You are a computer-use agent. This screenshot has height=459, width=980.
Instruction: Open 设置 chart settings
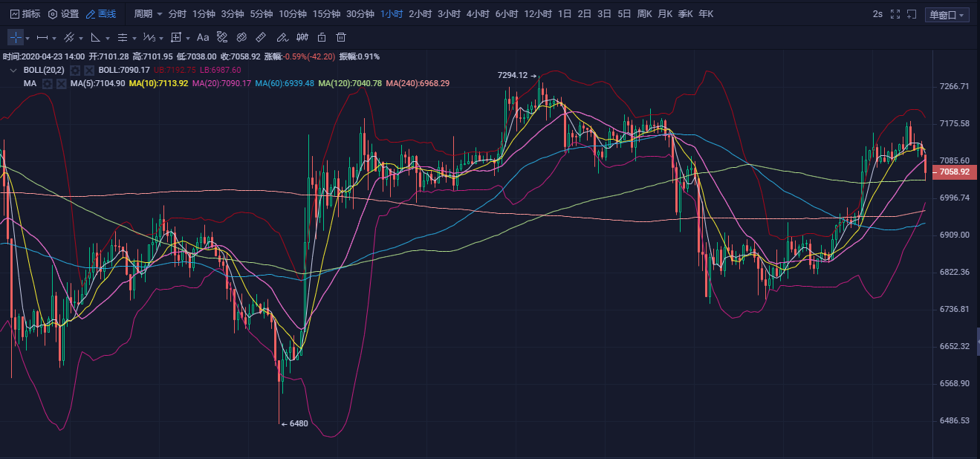tap(63, 14)
